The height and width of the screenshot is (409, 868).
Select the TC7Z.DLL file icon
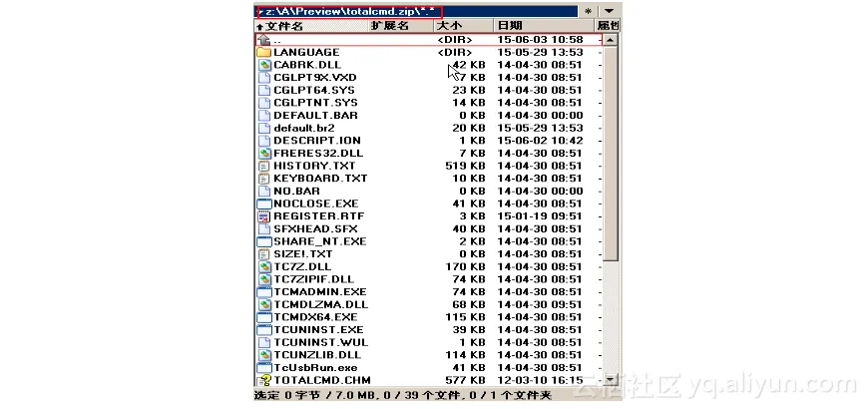tap(264, 266)
